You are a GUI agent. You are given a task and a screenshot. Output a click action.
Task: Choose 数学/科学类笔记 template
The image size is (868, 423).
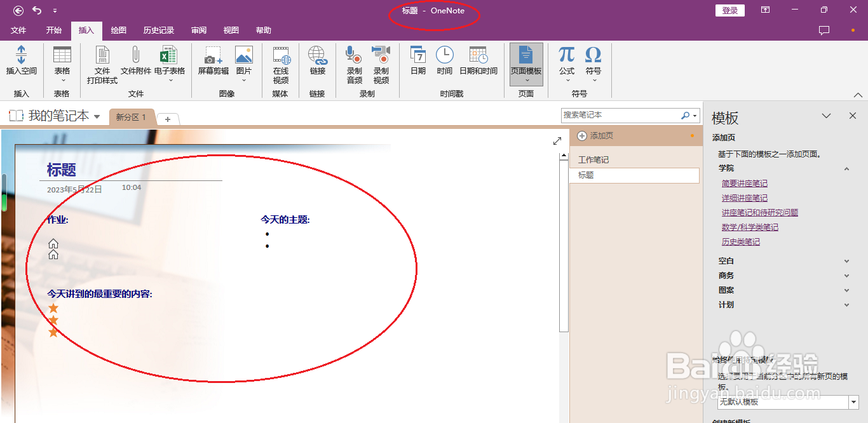coord(750,227)
